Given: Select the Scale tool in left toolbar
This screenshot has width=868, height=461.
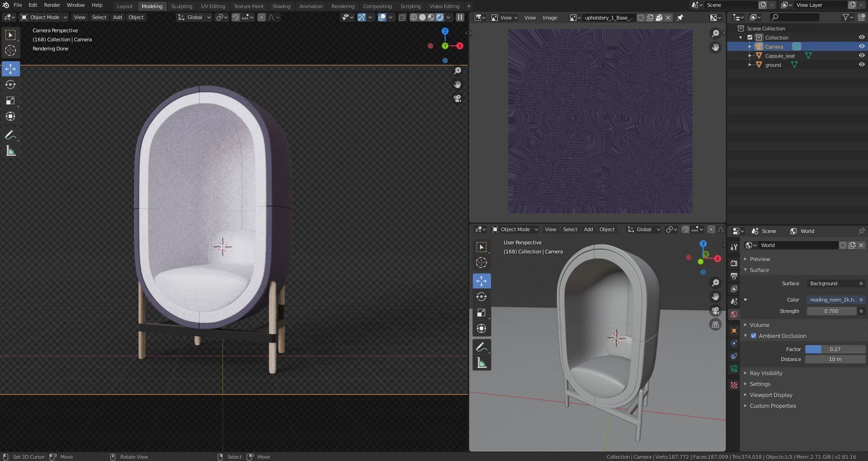Looking at the screenshot, I should tap(10, 101).
